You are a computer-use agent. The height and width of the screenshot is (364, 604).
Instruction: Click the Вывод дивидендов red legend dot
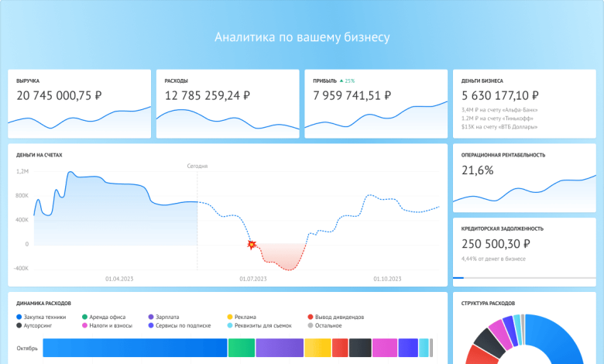pos(311,317)
